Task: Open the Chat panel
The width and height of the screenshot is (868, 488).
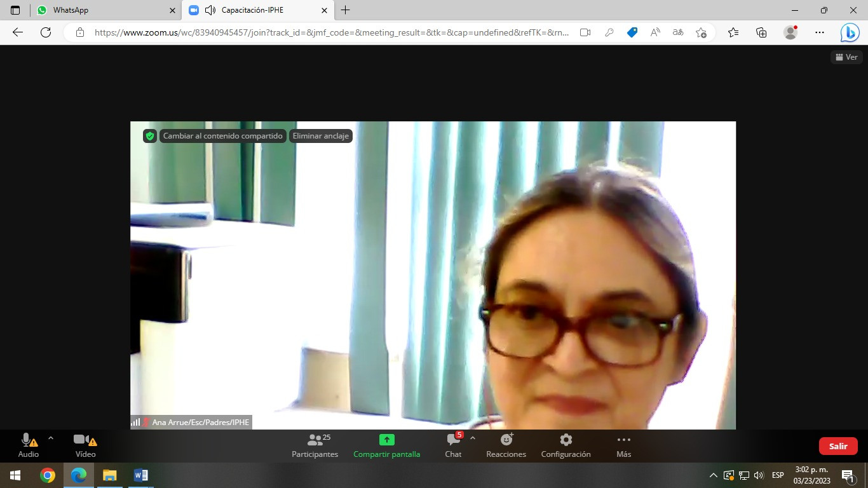Action: pyautogui.click(x=453, y=445)
